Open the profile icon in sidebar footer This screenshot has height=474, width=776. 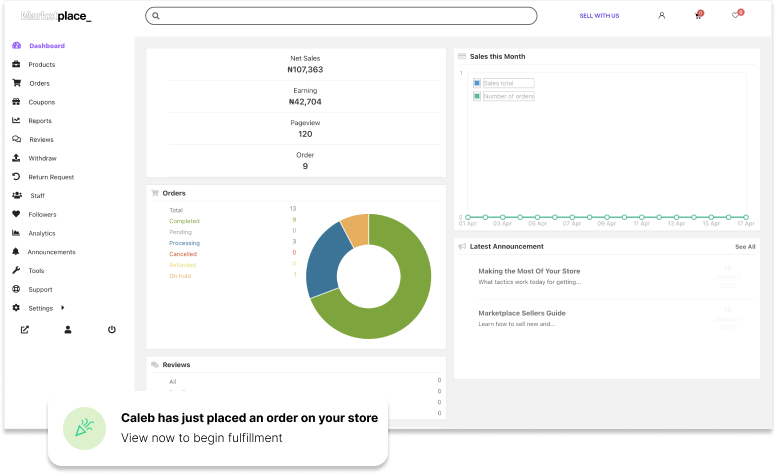click(68, 329)
